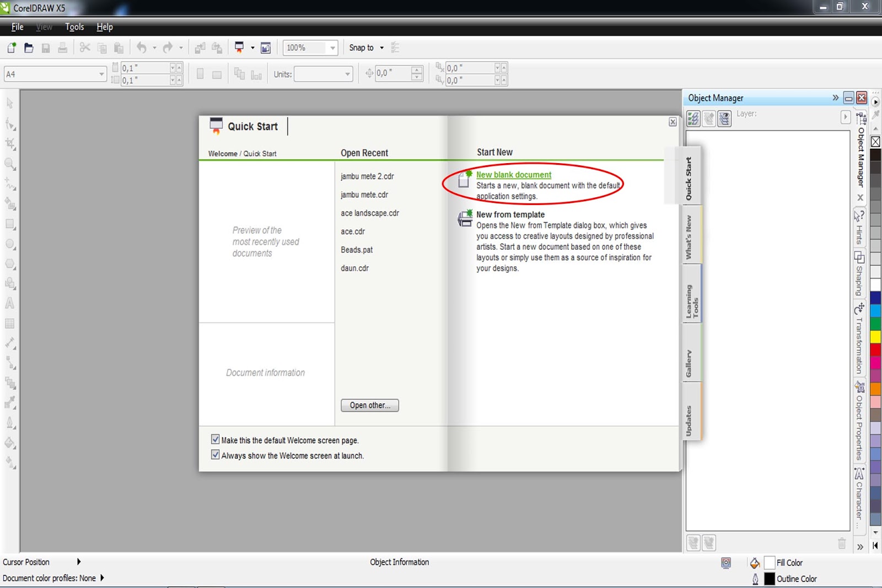The height and width of the screenshot is (588, 882).
Task: Click the New document icon in toolbar
Action: pyautogui.click(x=11, y=48)
